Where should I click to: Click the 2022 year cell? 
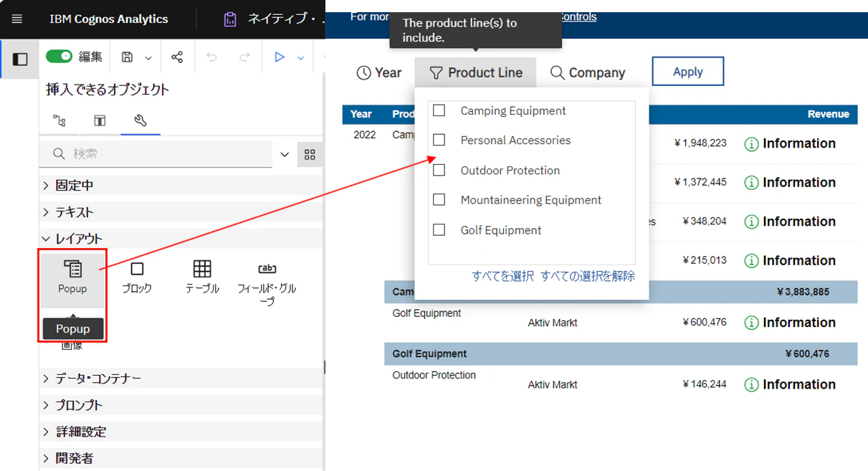(x=364, y=134)
